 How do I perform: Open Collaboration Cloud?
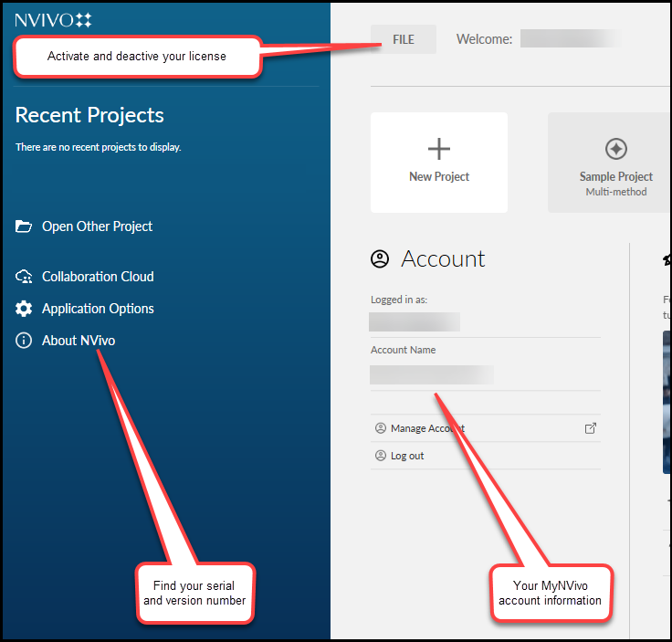pos(84,277)
